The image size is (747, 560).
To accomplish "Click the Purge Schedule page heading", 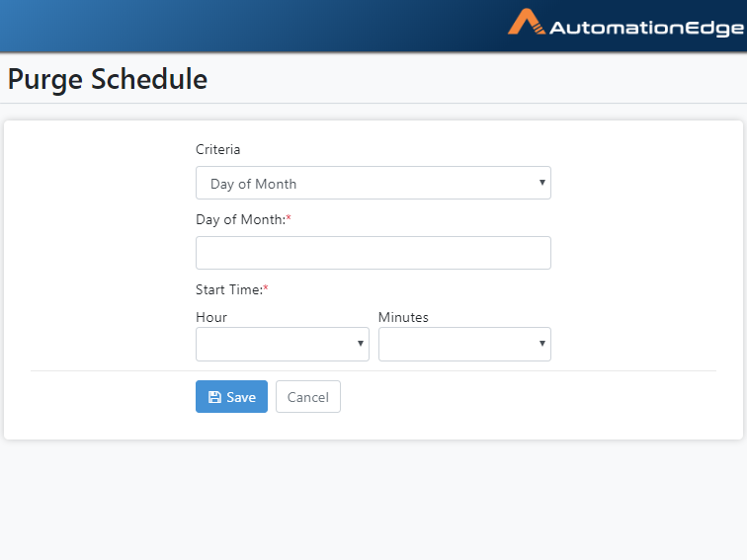I will 108,79.
